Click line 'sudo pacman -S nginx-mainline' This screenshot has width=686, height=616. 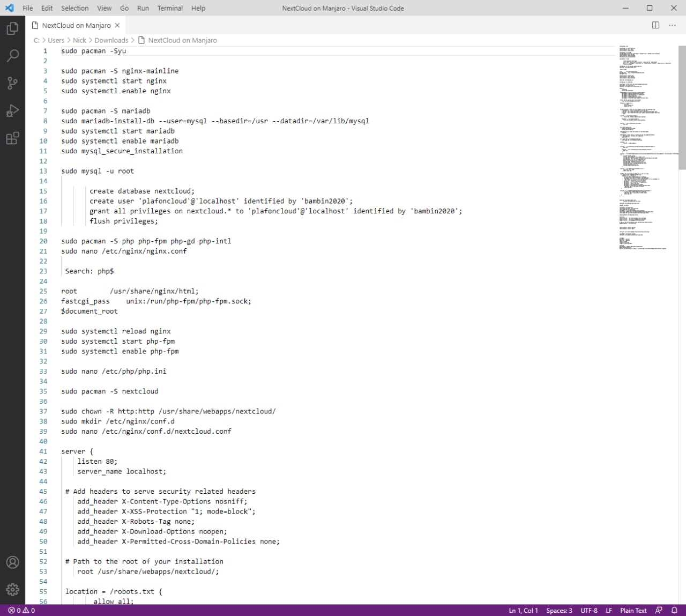pyautogui.click(x=120, y=71)
